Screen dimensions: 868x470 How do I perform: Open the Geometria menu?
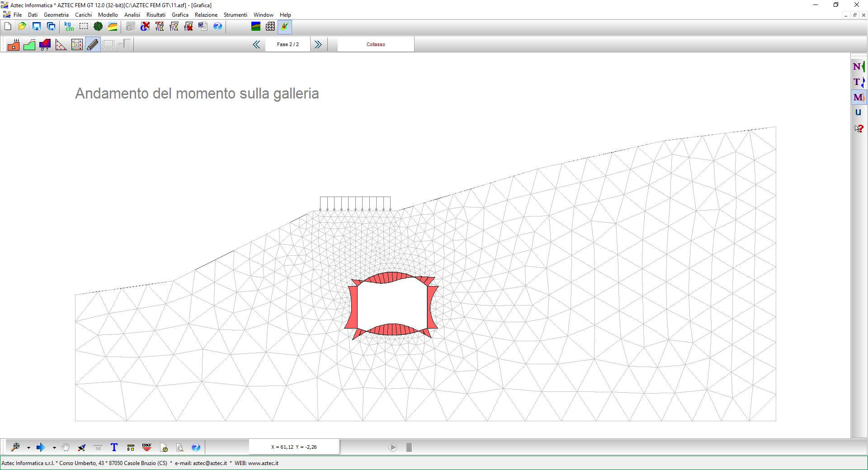[x=56, y=15]
